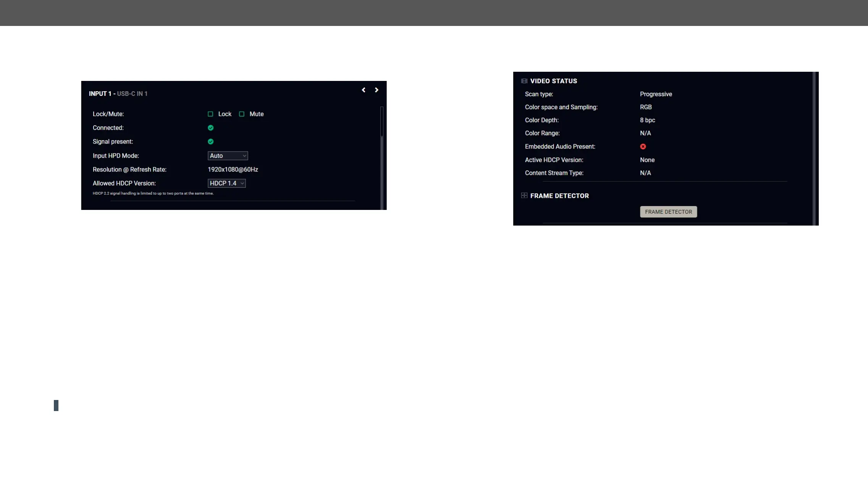Click the Video Status film icon

point(524,81)
